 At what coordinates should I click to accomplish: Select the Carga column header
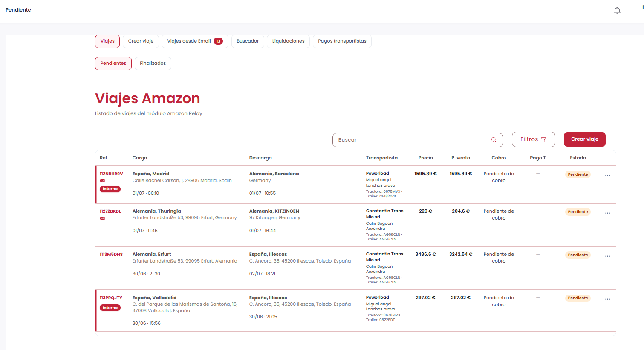(x=140, y=158)
